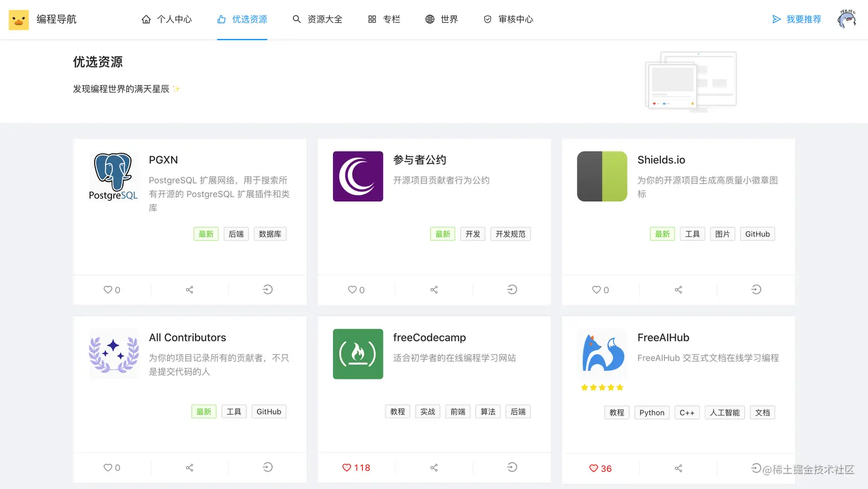Open the PGXN resource title
Viewport: 868px width, 489px height.
click(164, 160)
